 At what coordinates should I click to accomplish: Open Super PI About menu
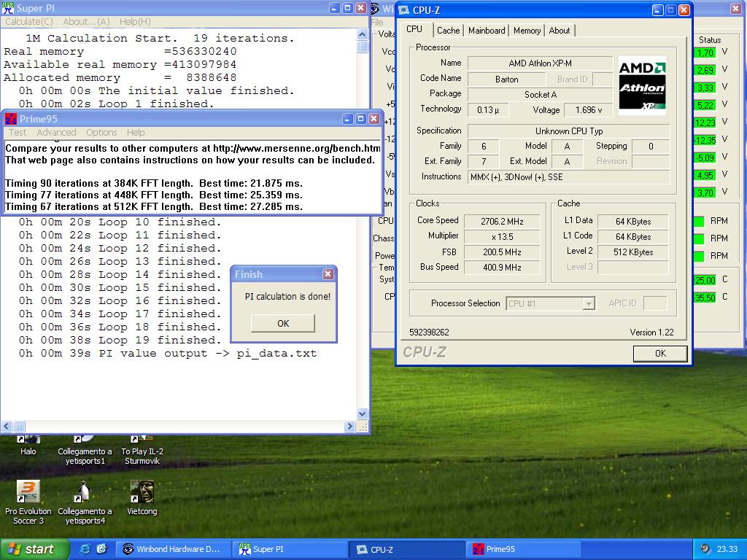coord(86,21)
